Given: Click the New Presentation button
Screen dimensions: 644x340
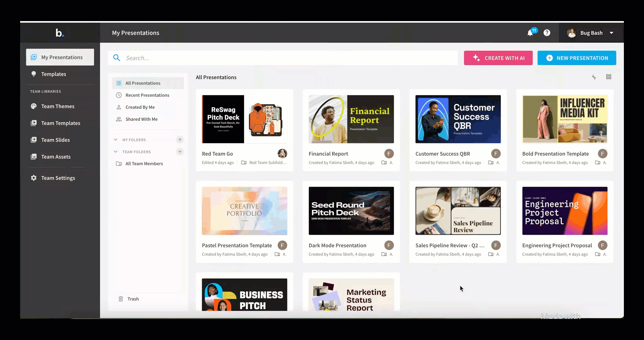Looking at the screenshot, I should pyautogui.click(x=577, y=58).
